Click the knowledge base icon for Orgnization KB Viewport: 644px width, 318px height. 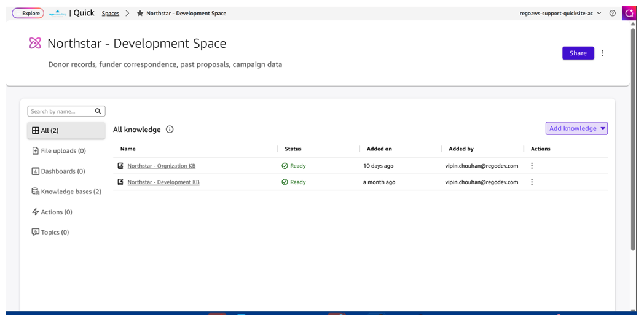[120, 166]
